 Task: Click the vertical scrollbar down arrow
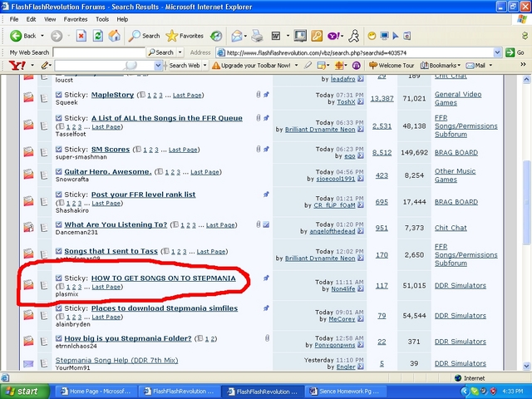click(526, 366)
